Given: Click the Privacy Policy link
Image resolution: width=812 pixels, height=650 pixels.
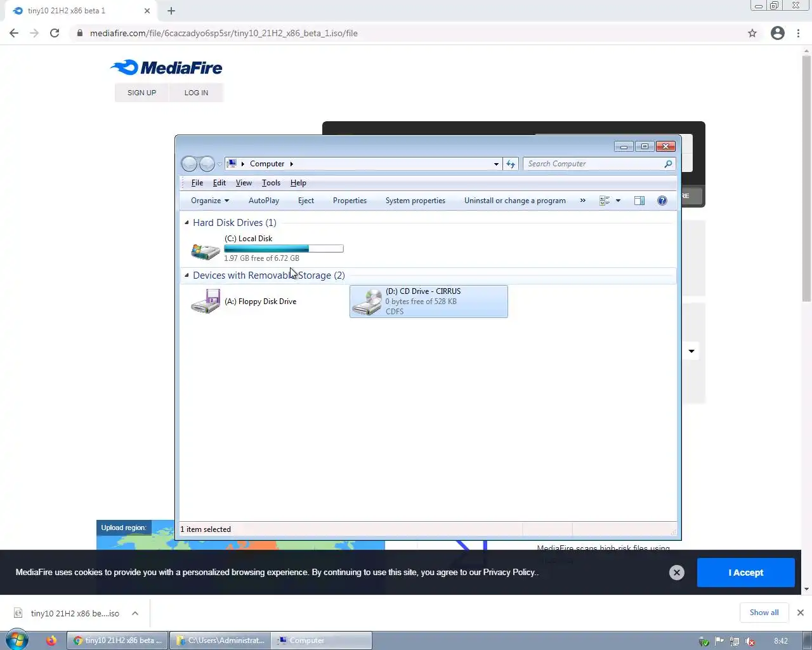Looking at the screenshot, I should [509, 573].
